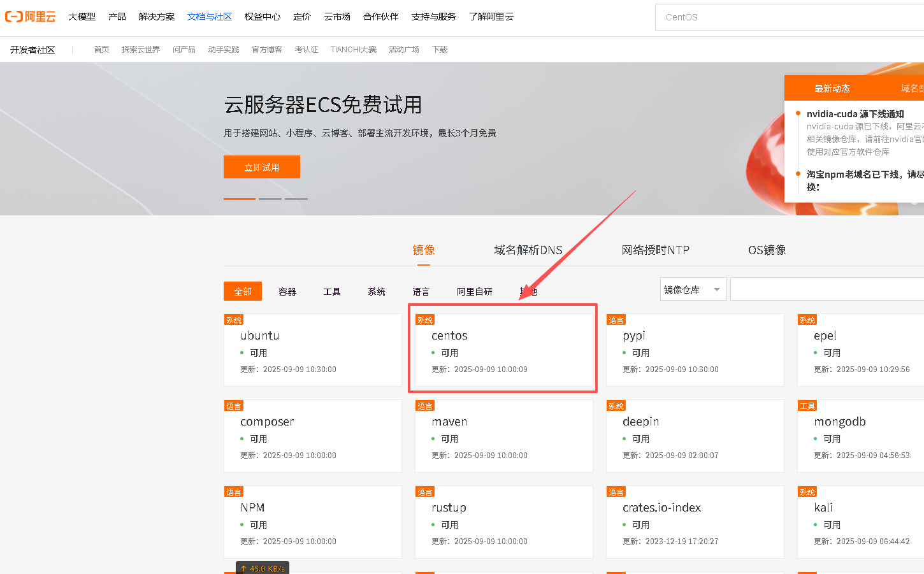924x574 pixels.
Task: Open 了解阿里云 menu
Action: (491, 17)
